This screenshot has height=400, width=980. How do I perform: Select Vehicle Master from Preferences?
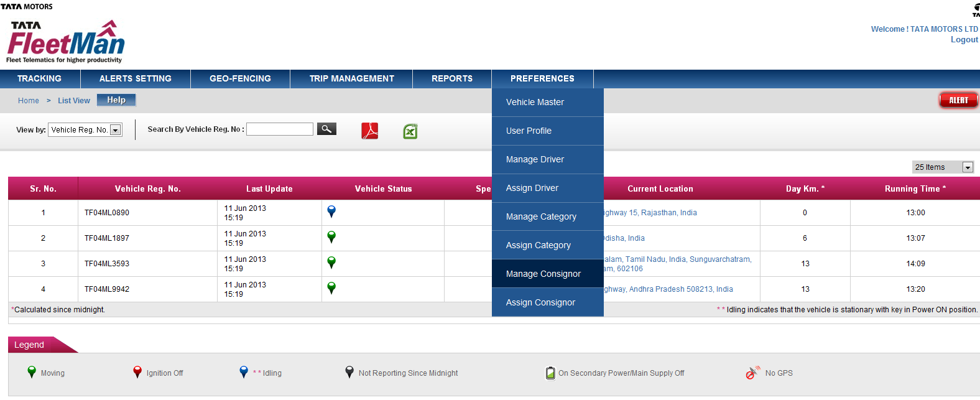tap(548, 102)
